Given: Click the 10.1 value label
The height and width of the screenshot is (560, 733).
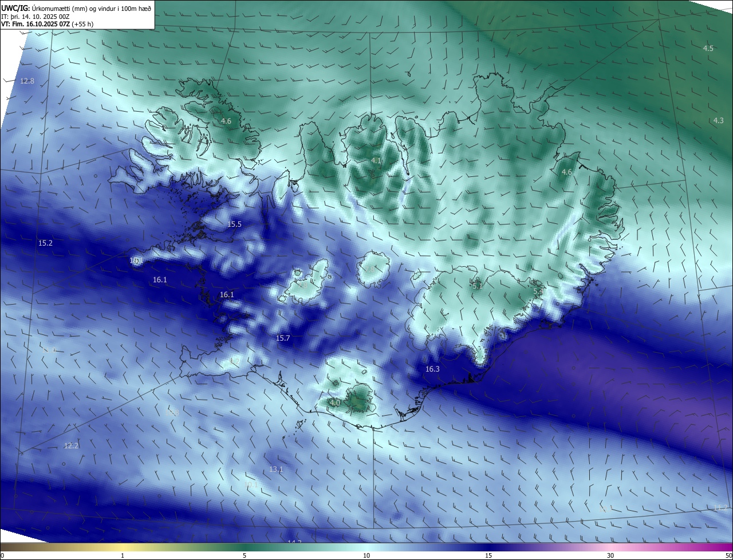Looking at the screenshot, I should (251, 485).
